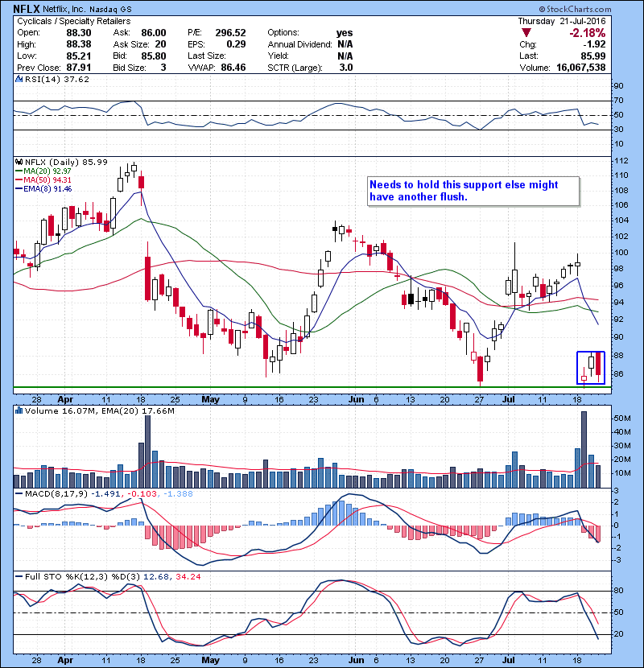Select the MA(50) 94.31 legend entry
This screenshot has height=668, width=644.
point(43,180)
